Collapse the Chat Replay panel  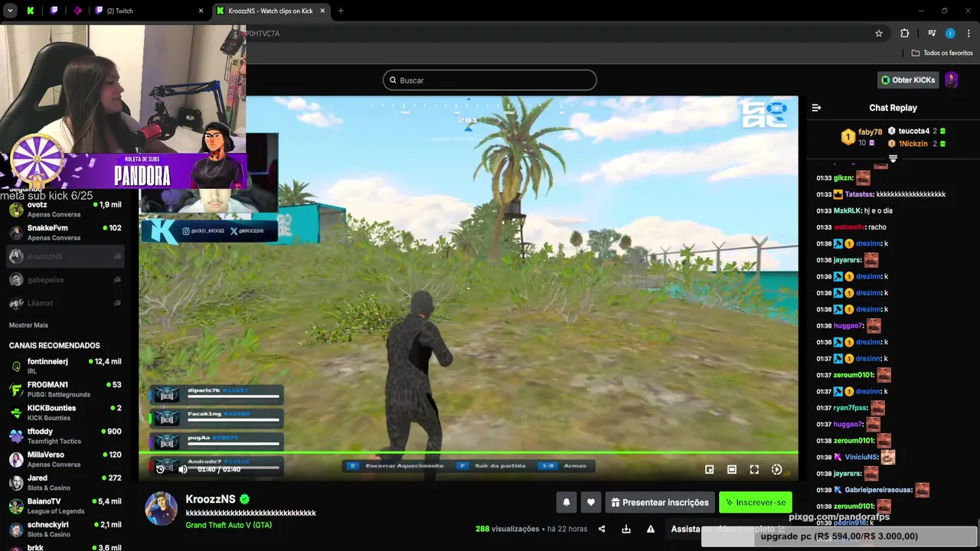pos(816,108)
